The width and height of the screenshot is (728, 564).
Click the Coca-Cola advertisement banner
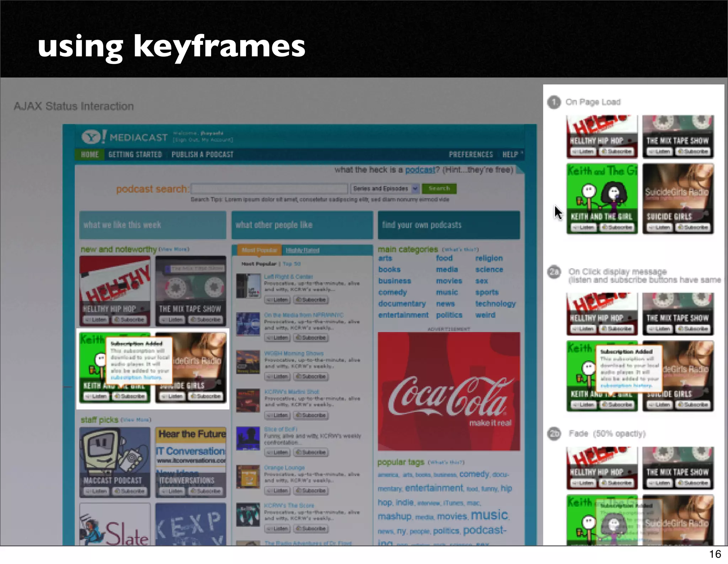(449, 391)
